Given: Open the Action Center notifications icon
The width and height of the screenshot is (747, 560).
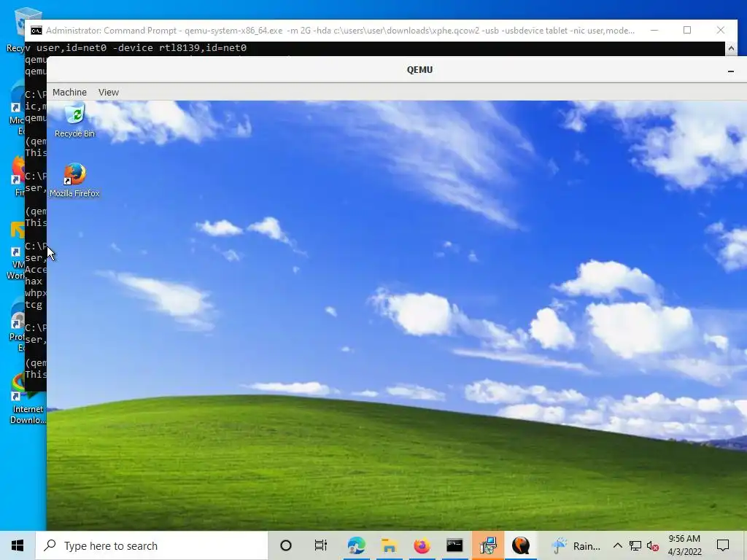Looking at the screenshot, I should click(723, 545).
